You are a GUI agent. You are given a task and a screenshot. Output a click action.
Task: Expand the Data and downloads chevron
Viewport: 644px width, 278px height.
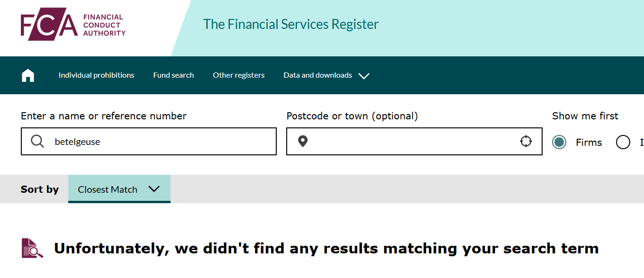point(364,76)
